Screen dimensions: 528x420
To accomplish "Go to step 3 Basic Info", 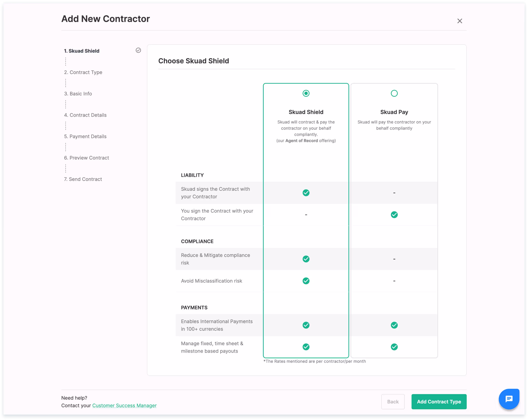I will (78, 94).
